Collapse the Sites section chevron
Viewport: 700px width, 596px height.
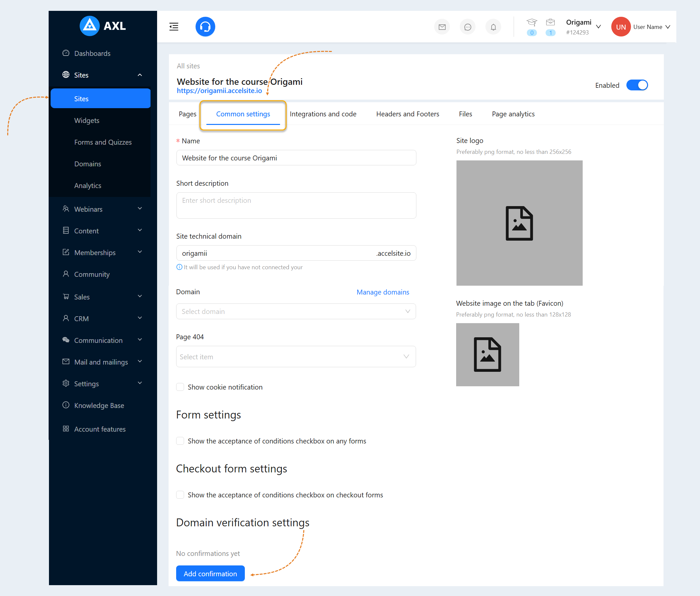coord(140,75)
